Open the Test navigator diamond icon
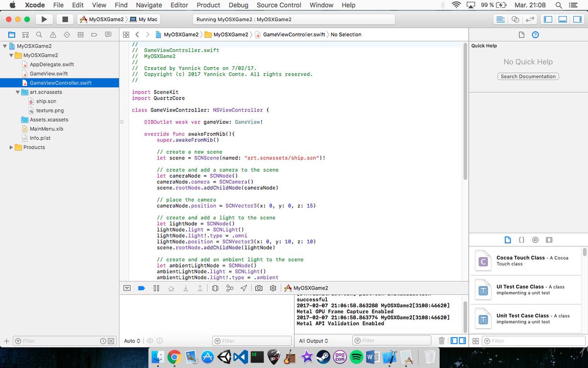The width and height of the screenshot is (588, 368). (67, 35)
